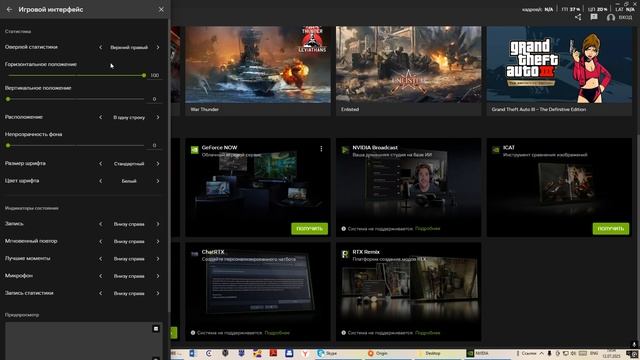Click the GeForce NOW app logo icon
The width and height of the screenshot is (640, 360).
(195, 150)
